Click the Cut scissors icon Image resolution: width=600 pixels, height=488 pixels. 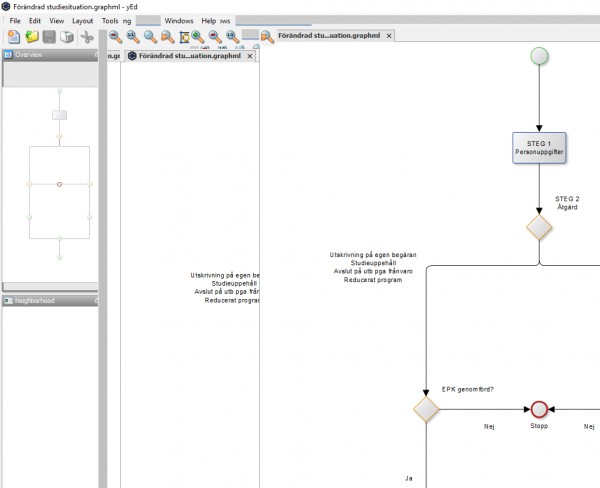(87, 37)
